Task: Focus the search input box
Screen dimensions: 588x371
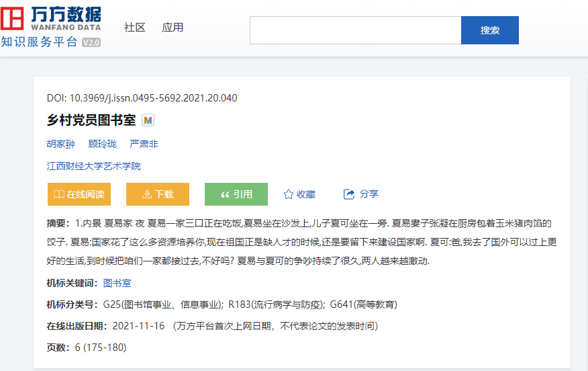Action: [x=355, y=30]
